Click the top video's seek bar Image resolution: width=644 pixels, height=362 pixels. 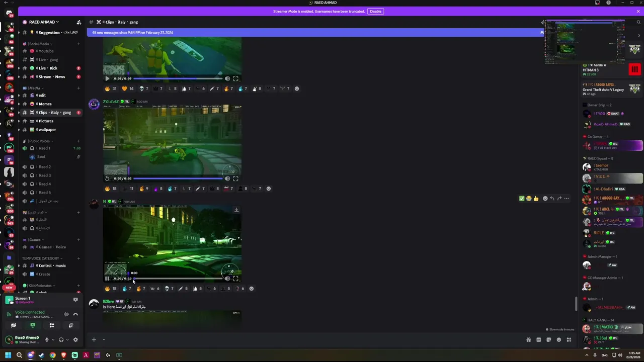177,78
